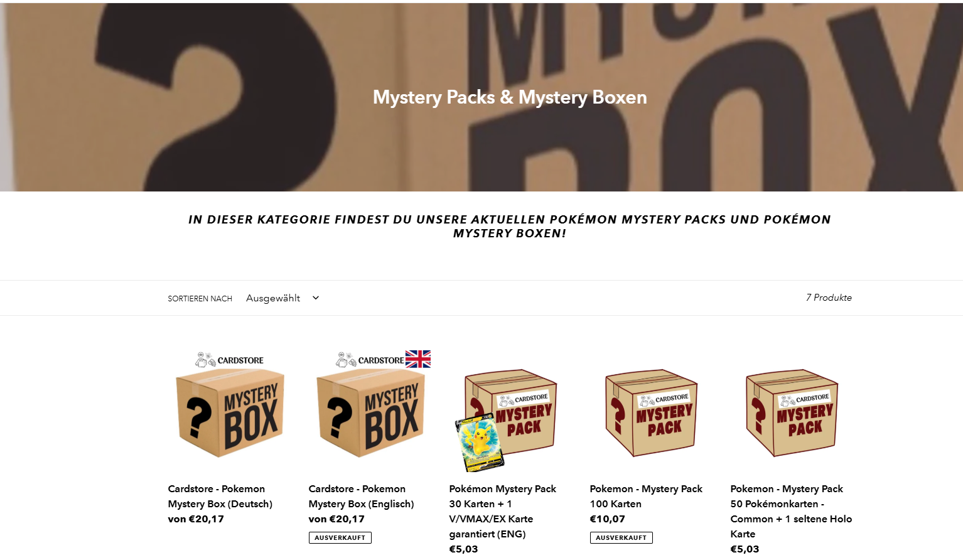Open Cardstore - Pokemon Mystery Box (Englisch) link

361,496
